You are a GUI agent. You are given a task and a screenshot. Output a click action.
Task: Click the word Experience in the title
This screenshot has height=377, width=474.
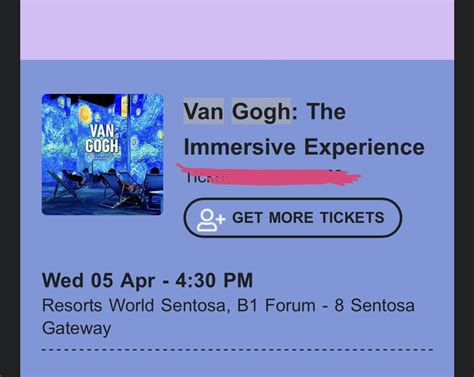(364, 148)
